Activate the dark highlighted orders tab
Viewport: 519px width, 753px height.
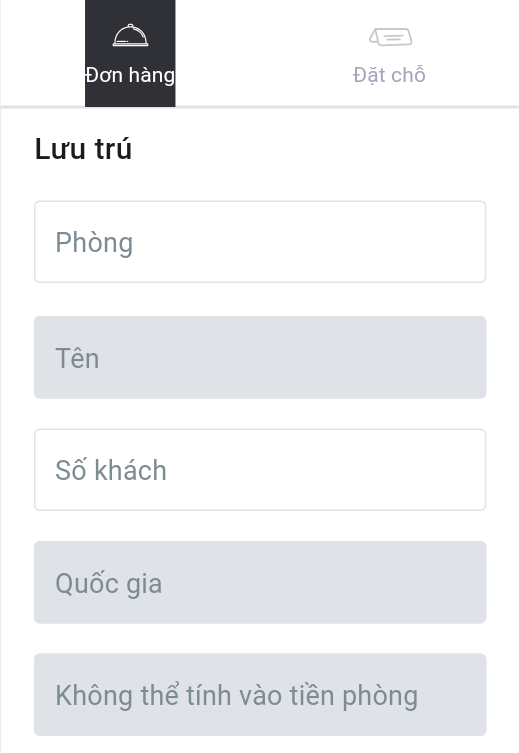point(130,53)
